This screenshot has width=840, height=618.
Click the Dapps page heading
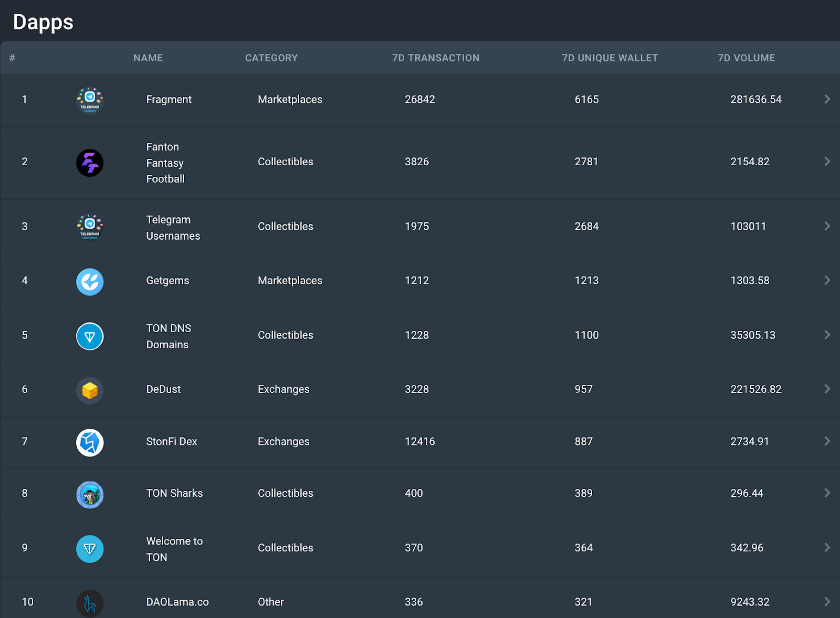[43, 23]
